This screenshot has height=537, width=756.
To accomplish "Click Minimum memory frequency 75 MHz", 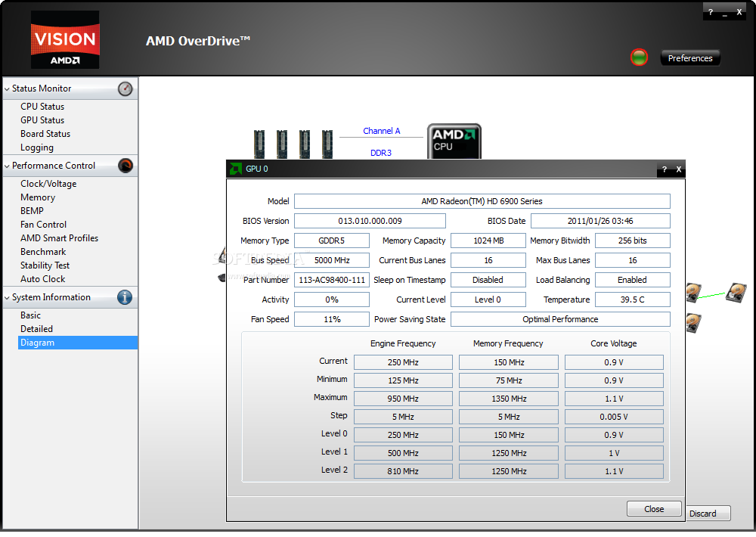I will pyautogui.click(x=509, y=380).
